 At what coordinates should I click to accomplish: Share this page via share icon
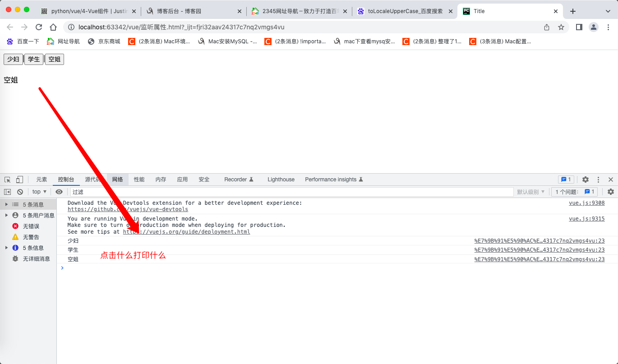pyautogui.click(x=547, y=27)
